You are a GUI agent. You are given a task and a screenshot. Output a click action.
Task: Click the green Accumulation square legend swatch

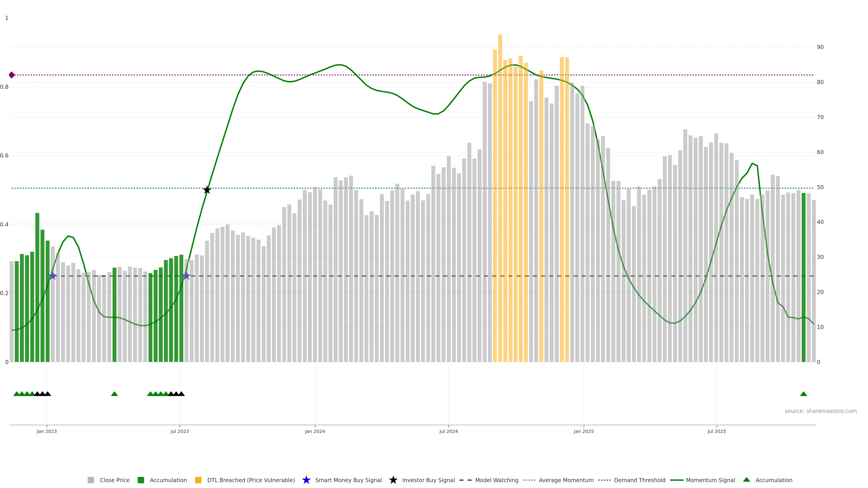pyautogui.click(x=141, y=480)
